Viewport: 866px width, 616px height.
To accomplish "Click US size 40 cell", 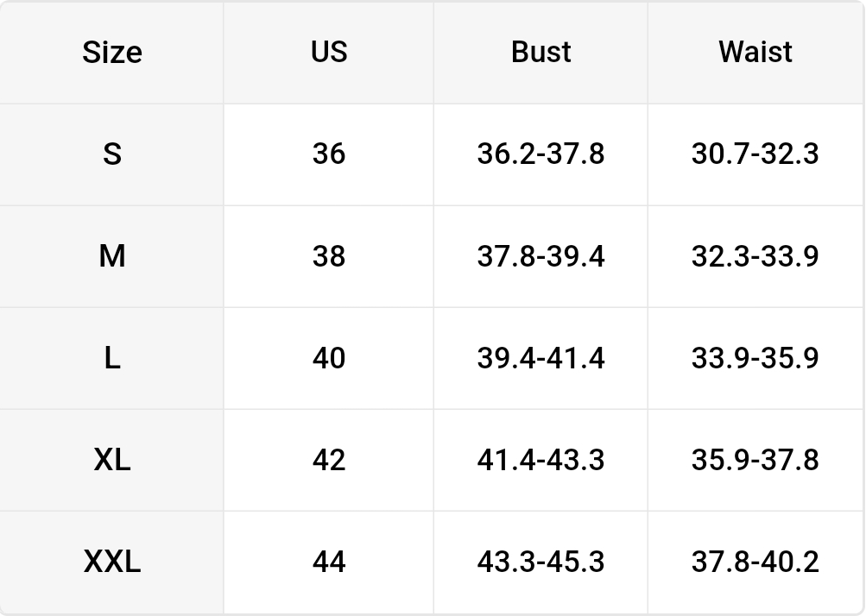I will pos(329,358).
